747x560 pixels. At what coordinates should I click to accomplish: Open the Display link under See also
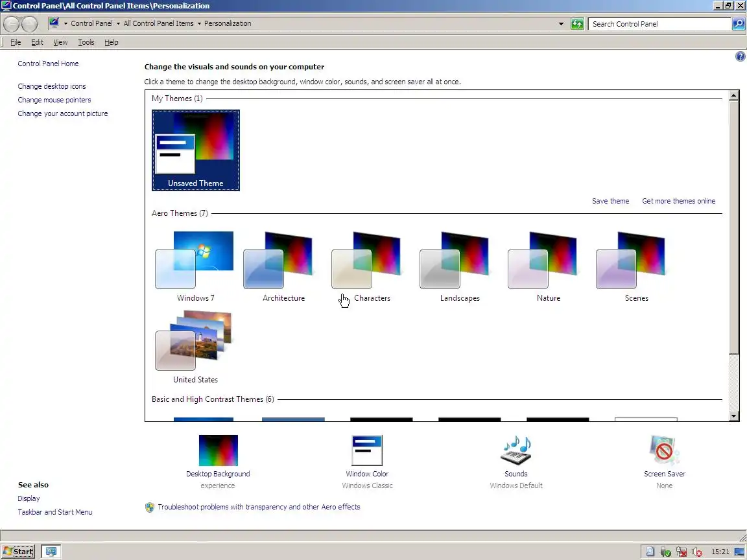tap(29, 498)
